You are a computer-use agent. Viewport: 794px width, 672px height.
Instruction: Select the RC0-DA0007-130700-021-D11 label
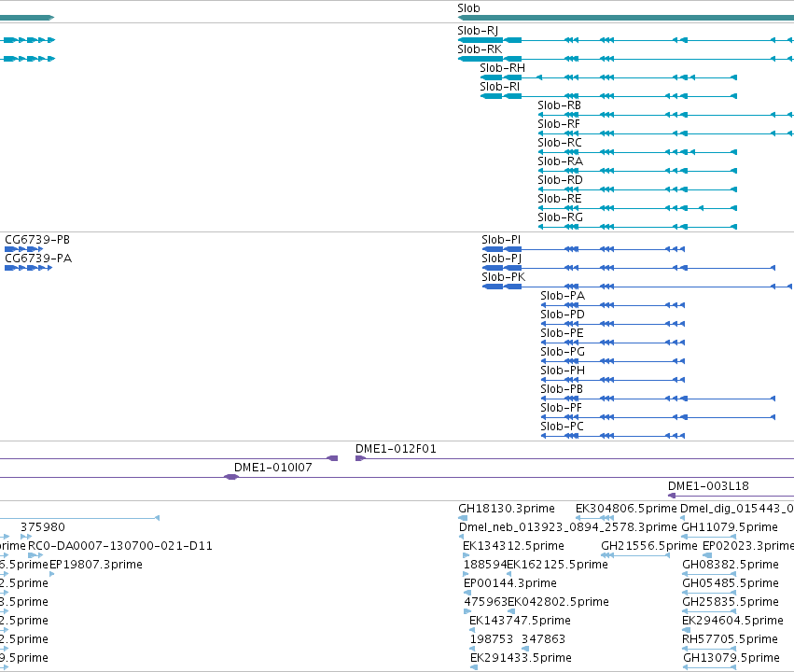coord(120,546)
